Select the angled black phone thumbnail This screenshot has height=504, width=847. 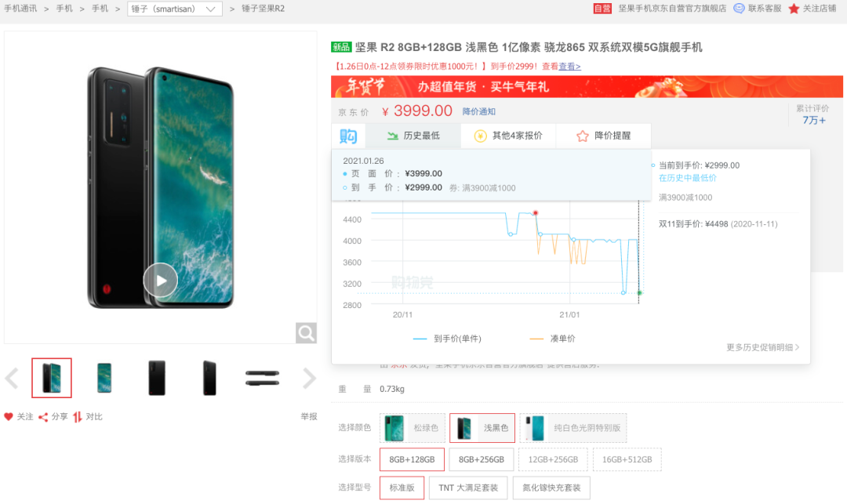(x=209, y=378)
